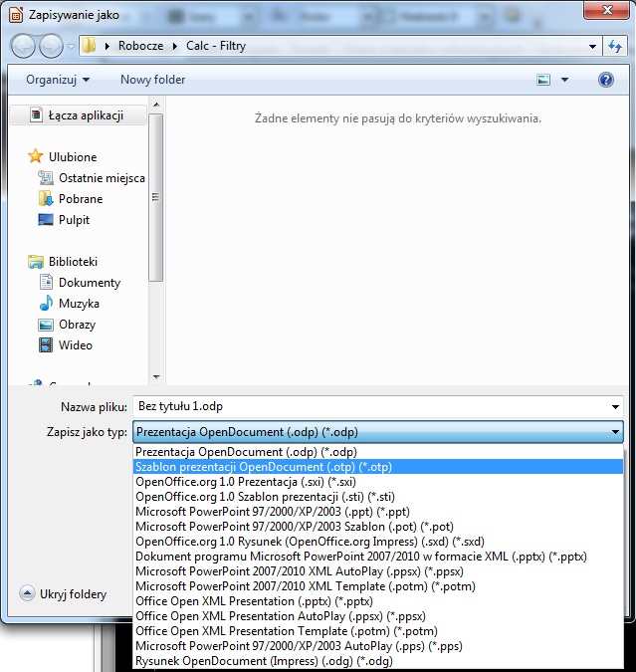
Task: Click the Muzyka note icon
Action: pos(46,303)
